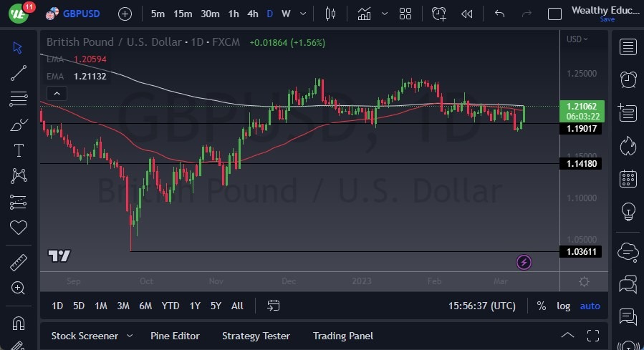Set chart range to YTD
The image size is (644, 350).
tap(170, 306)
